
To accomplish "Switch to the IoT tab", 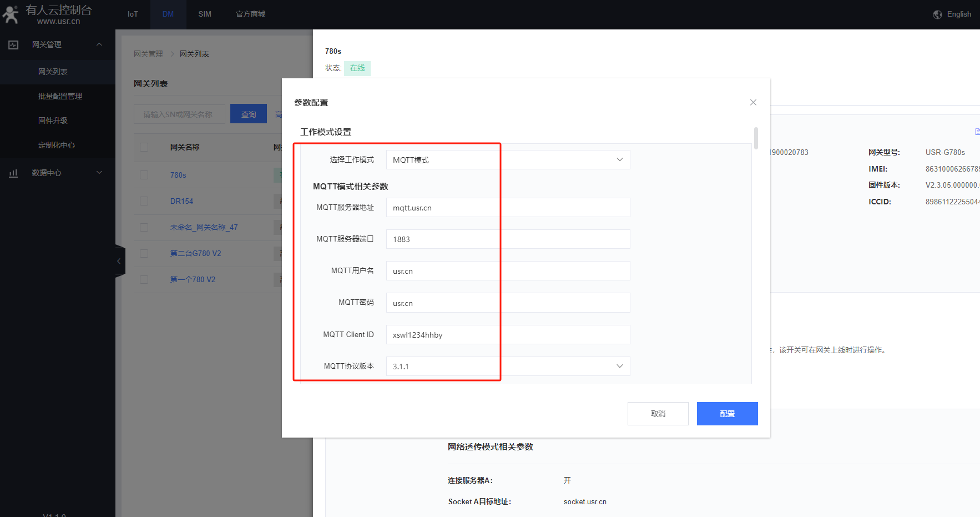I will click(133, 14).
